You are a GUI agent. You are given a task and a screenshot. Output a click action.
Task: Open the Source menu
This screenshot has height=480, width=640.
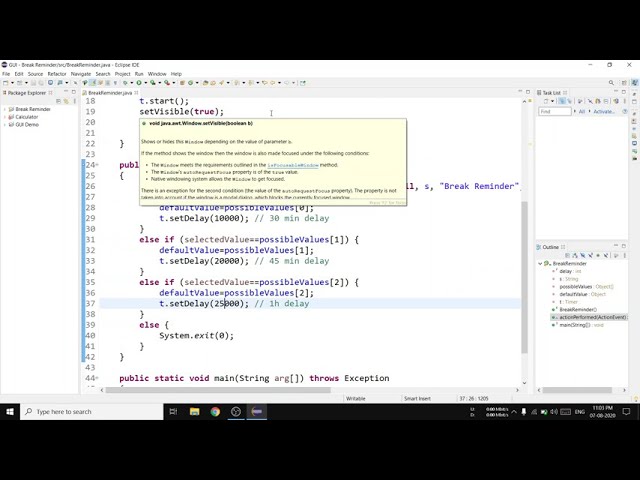point(35,74)
